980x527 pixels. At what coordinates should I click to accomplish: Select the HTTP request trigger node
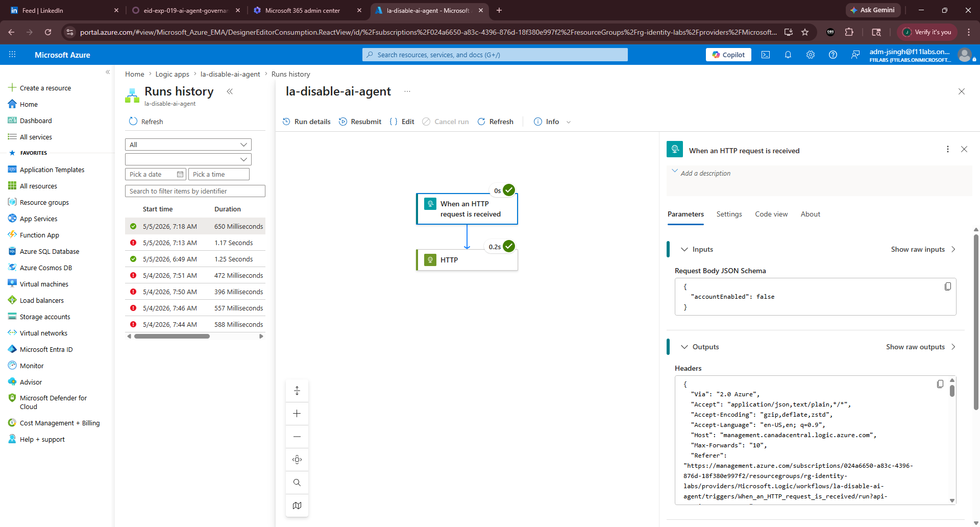point(467,209)
